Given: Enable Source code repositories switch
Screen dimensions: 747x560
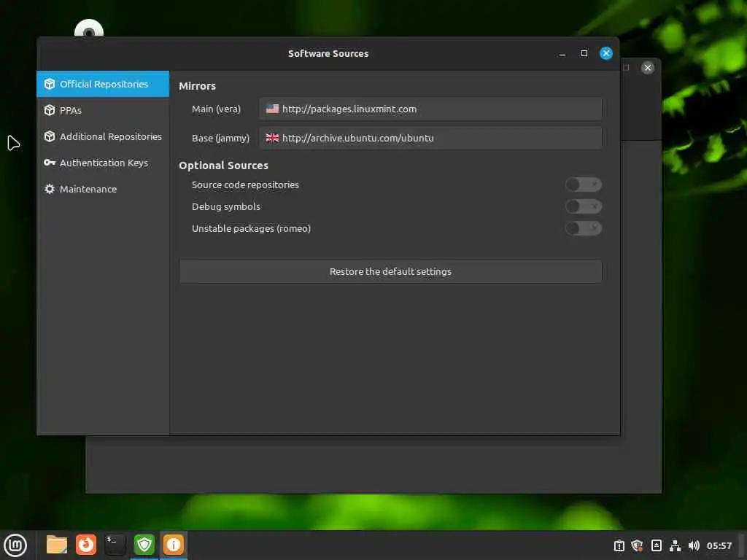Looking at the screenshot, I should click(x=583, y=184).
